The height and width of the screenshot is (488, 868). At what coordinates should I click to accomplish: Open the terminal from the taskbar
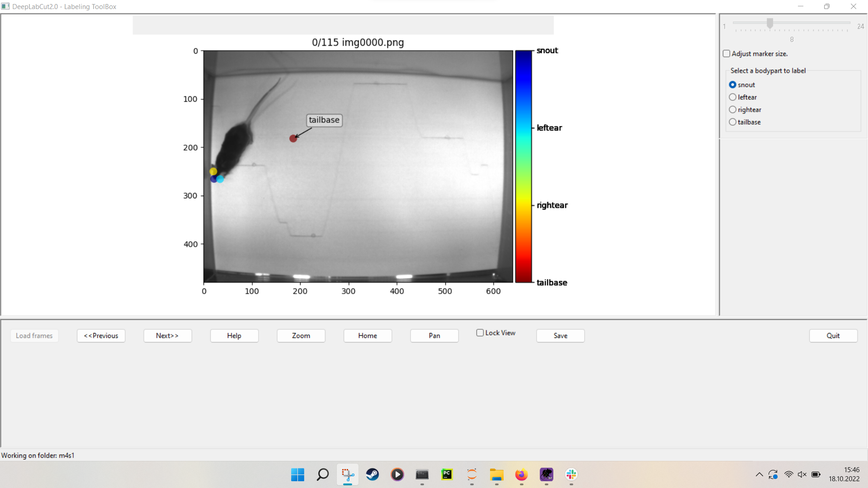tap(422, 474)
